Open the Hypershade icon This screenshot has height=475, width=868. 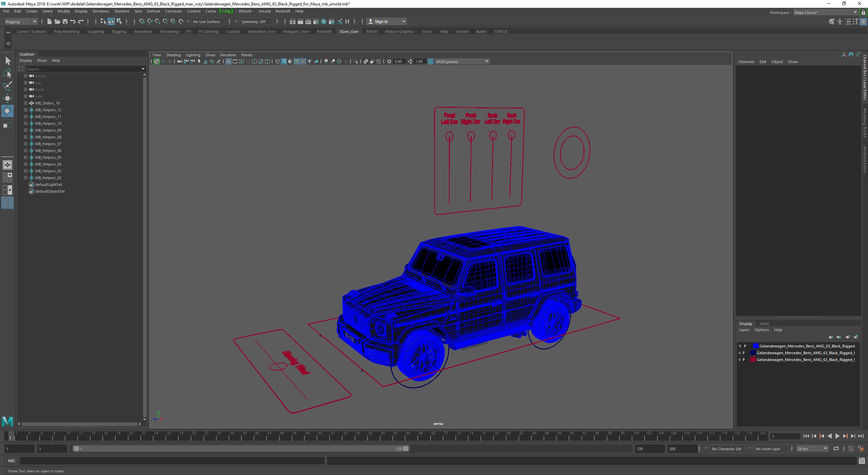324,21
